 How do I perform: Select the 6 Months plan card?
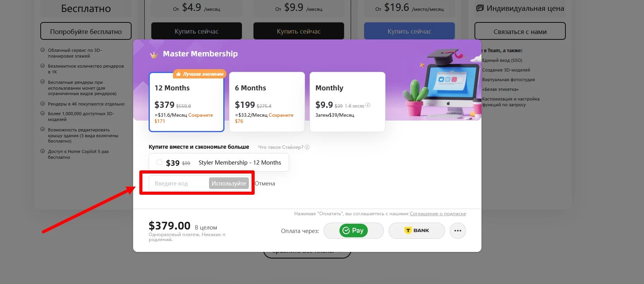click(x=267, y=102)
